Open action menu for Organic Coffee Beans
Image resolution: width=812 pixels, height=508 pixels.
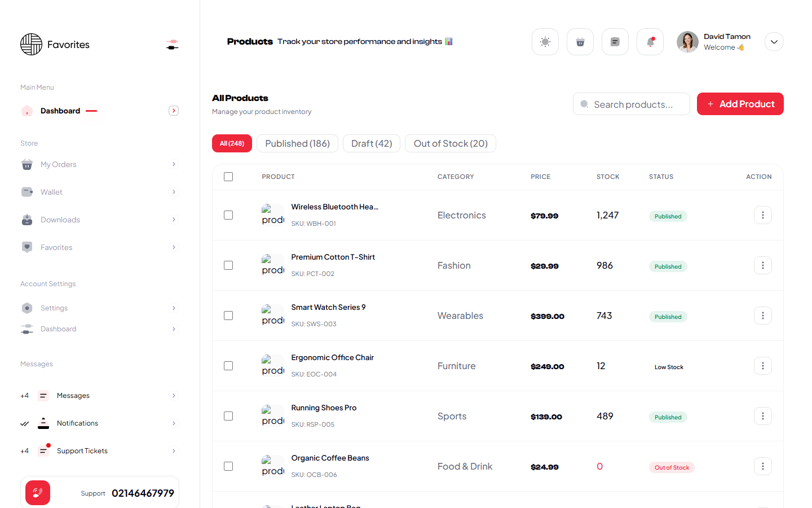(x=762, y=466)
